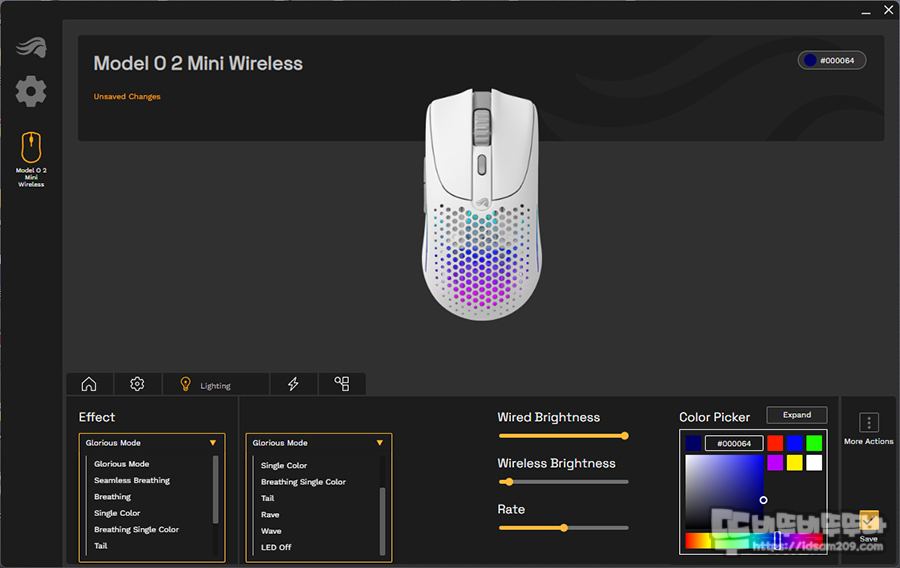The width and height of the screenshot is (900, 568).
Task: Choose LED Off option
Action: [276, 547]
